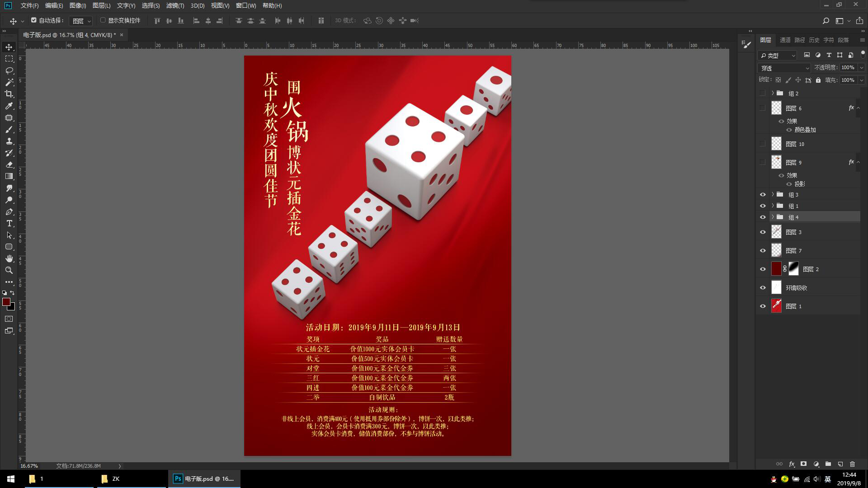
Task: Click the background color swatch
Action: tap(12, 308)
